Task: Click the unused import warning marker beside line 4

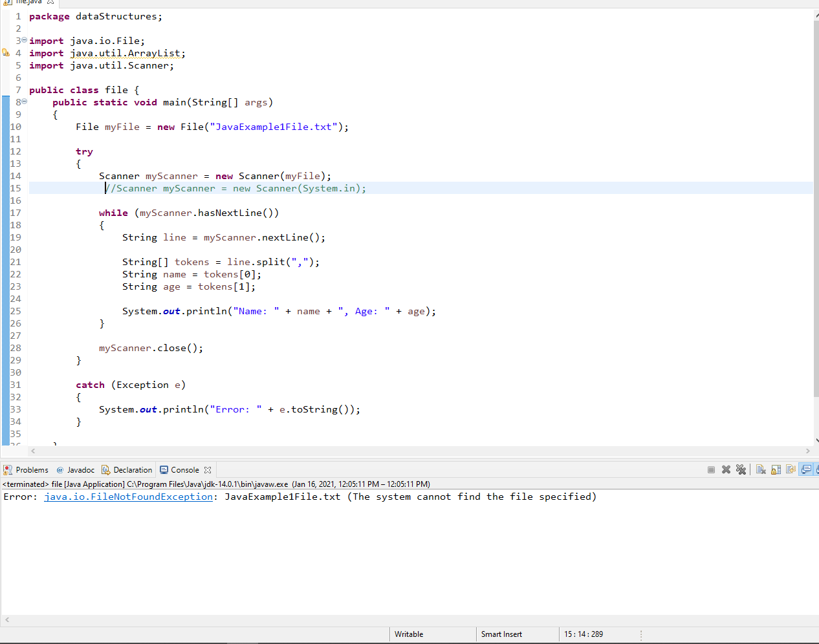Action: click(x=6, y=53)
